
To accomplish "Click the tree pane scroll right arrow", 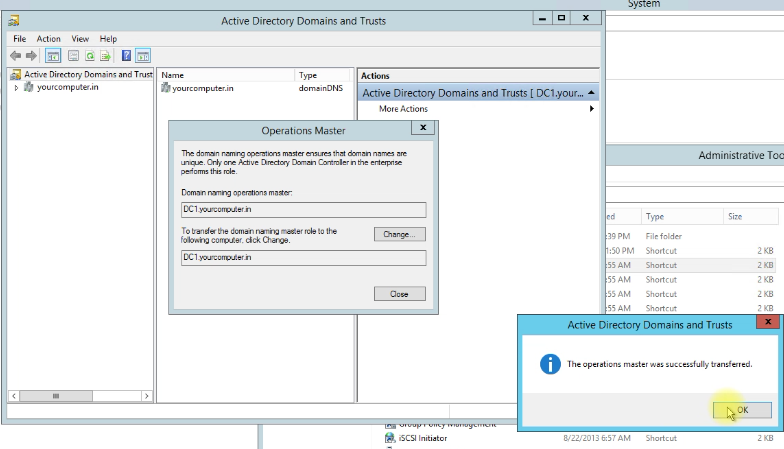I will [x=146, y=396].
